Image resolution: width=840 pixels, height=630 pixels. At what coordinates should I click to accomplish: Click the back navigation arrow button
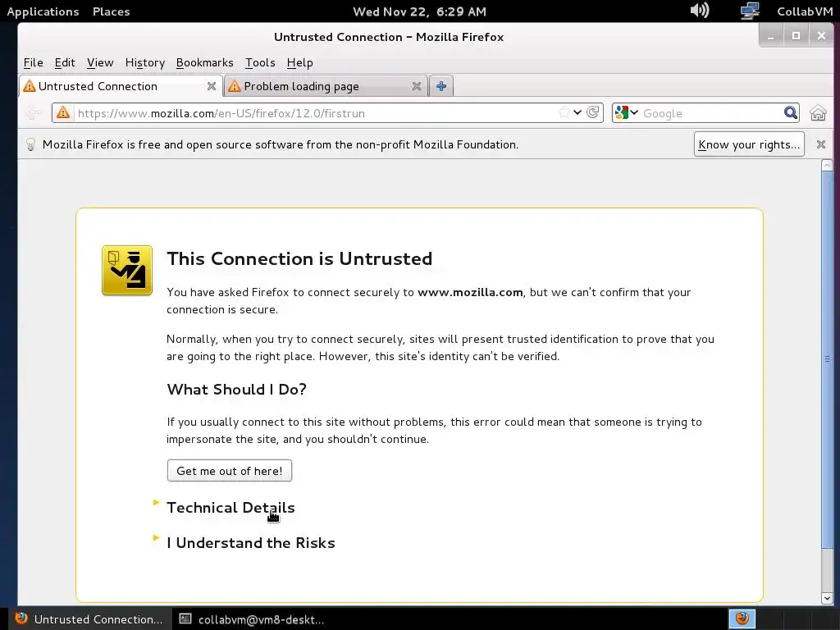(x=33, y=113)
